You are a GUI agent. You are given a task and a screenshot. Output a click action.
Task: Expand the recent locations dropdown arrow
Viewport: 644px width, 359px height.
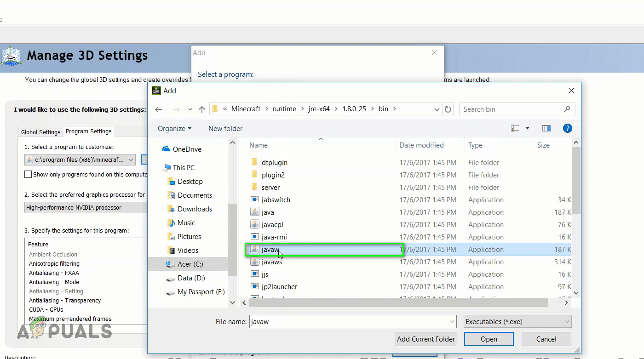coord(190,109)
